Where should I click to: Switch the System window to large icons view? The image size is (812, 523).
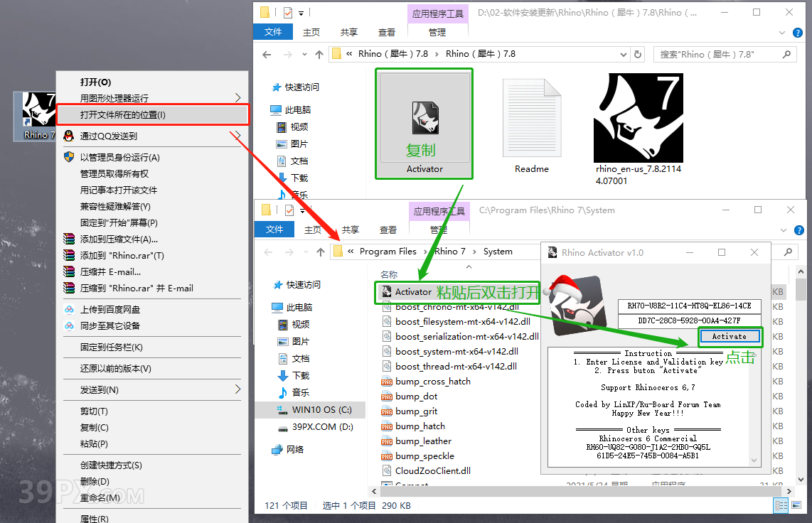coord(796,505)
